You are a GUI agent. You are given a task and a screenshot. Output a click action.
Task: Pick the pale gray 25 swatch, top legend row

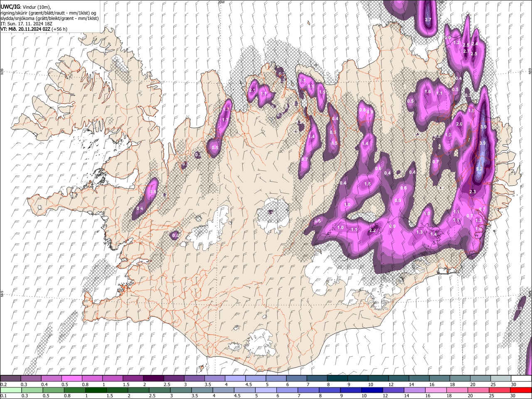pyautogui.click(x=501, y=379)
